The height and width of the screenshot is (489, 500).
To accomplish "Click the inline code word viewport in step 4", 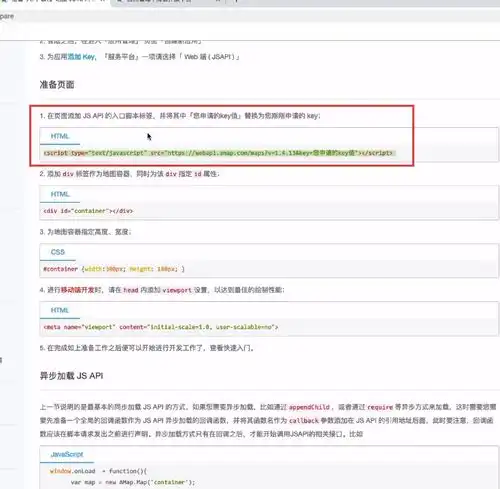I will [x=177, y=290].
